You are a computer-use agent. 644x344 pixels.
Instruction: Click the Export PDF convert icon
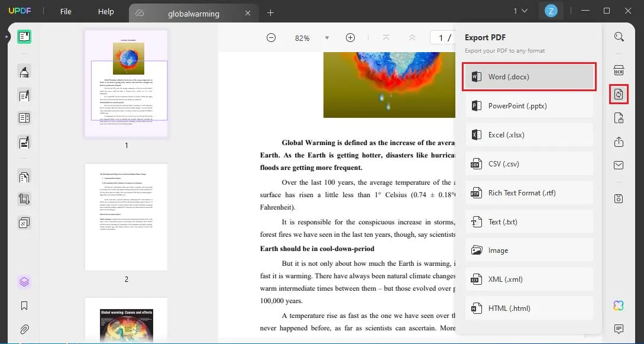click(x=619, y=95)
